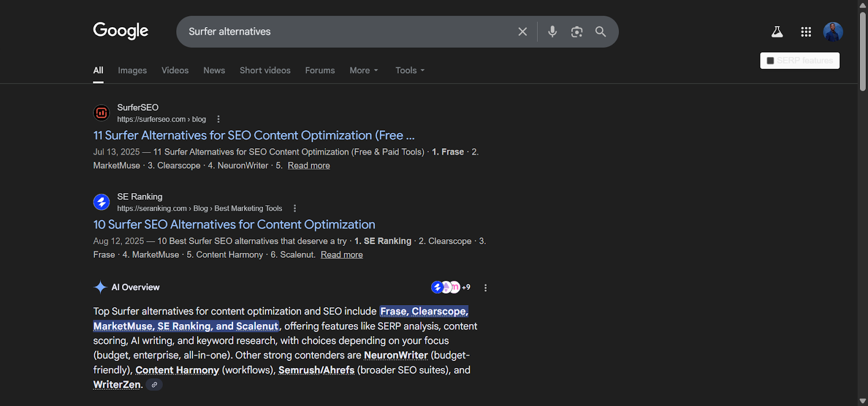
Task: Click the Content Harmony link
Action: pyautogui.click(x=177, y=370)
